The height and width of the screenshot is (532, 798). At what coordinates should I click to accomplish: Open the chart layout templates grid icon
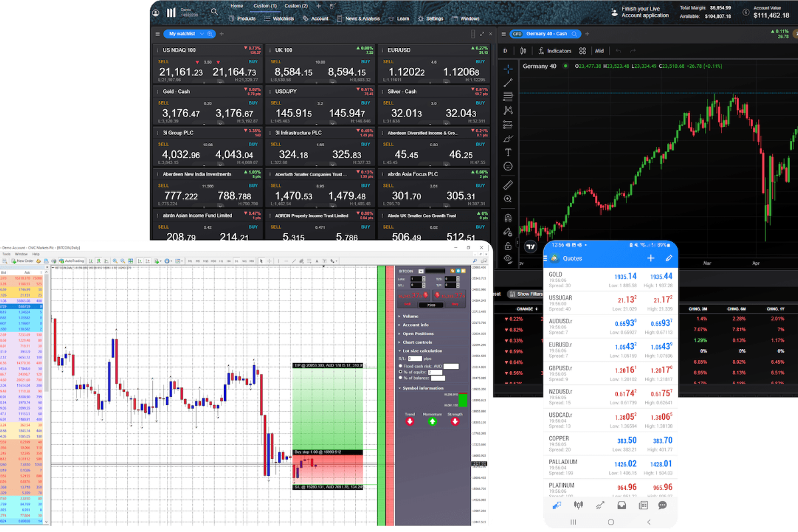coord(583,51)
